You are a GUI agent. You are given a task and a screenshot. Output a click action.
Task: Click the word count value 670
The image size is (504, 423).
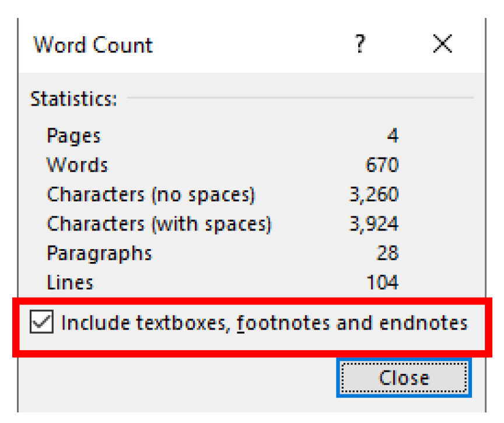click(382, 165)
